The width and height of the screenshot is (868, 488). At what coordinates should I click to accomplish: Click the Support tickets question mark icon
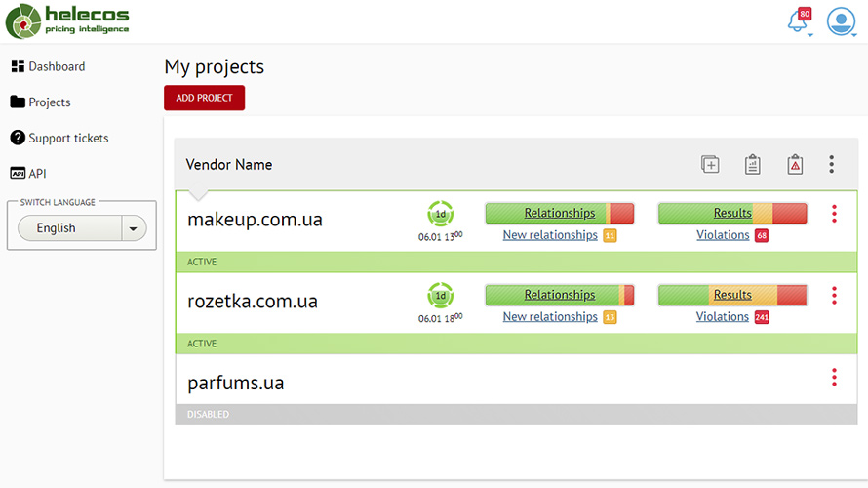18,138
